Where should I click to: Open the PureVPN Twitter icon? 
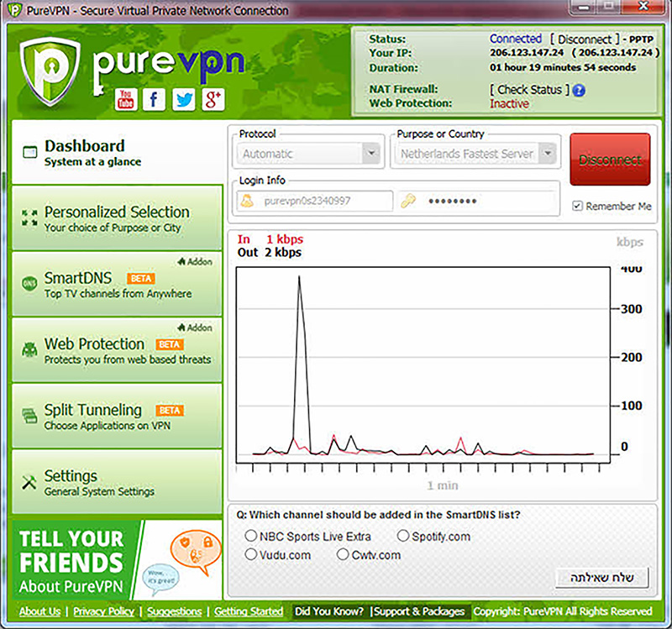(184, 99)
